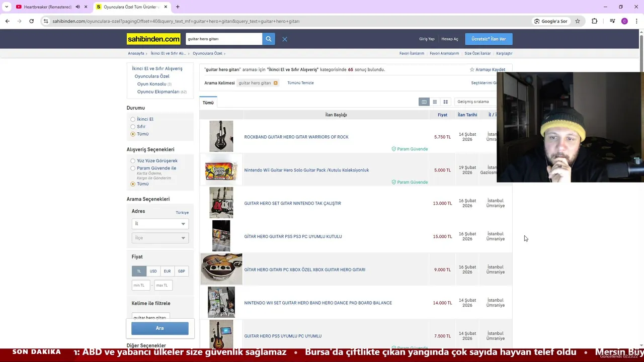Open Karşılaştır menu
The height and width of the screenshot is (362, 644).
point(504,53)
